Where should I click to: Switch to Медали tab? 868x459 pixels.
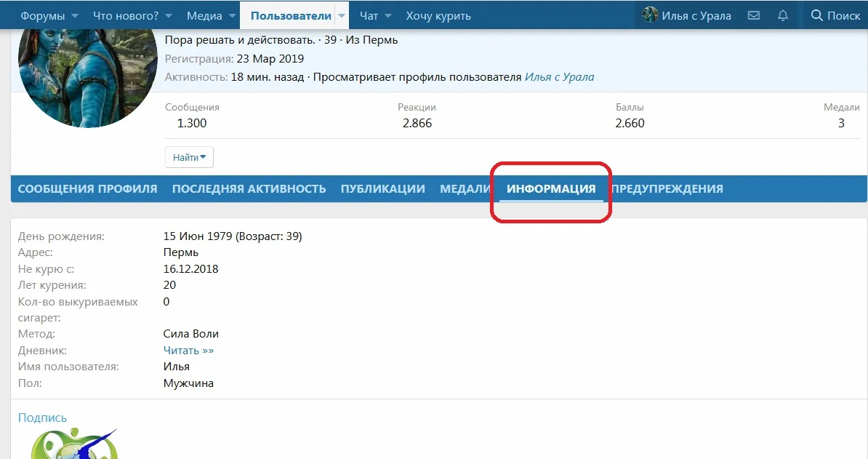pyautogui.click(x=465, y=189)
